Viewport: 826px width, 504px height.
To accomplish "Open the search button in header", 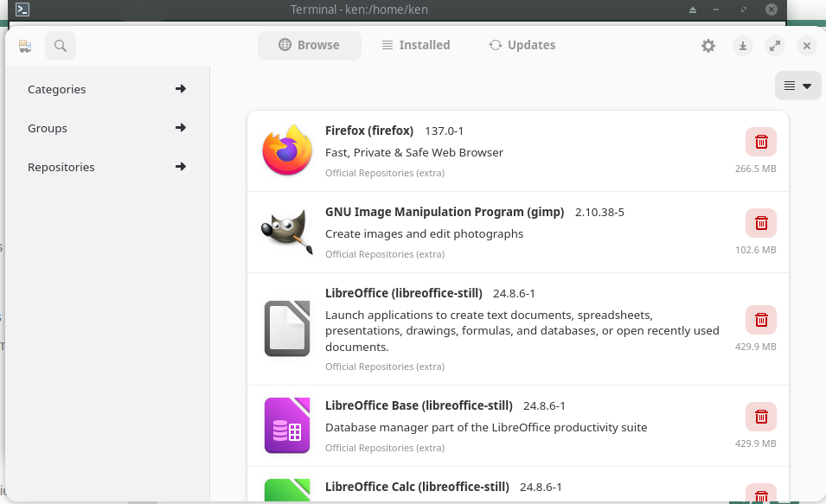I will click(x=61, y=46).
